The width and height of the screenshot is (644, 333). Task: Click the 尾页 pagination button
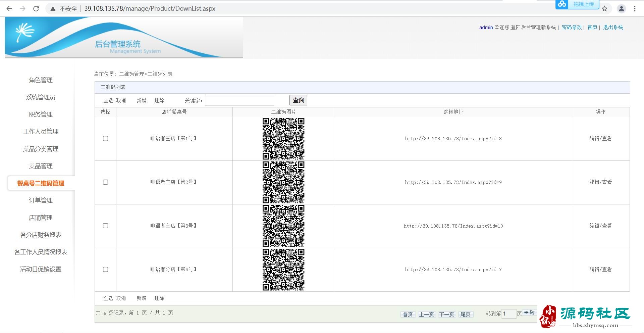[x=465, y=314]
